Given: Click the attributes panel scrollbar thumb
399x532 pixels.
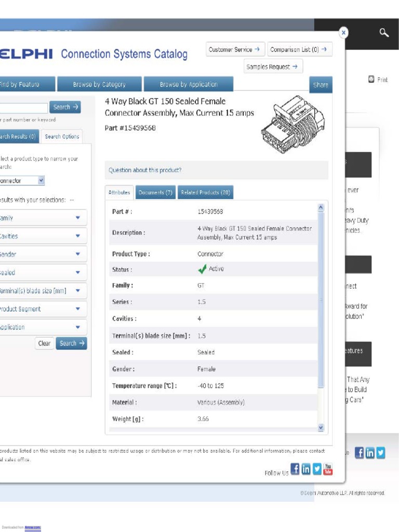Looking at the screenshot, I should (x=321, y=300).
